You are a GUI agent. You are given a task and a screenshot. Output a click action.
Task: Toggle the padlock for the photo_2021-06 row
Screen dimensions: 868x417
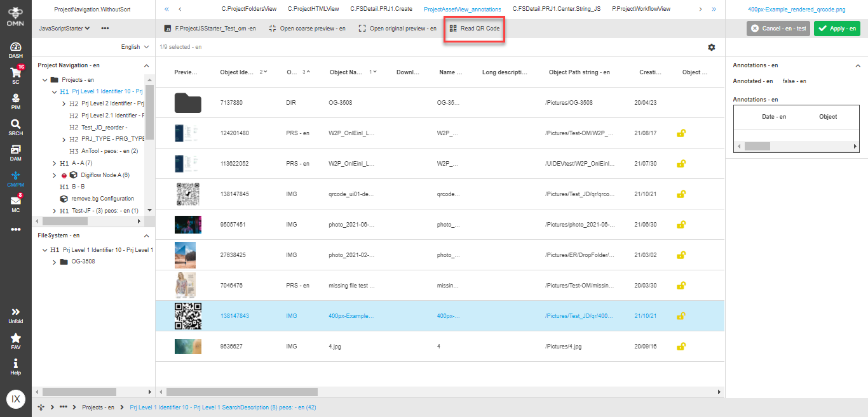[x=681, y=224]
